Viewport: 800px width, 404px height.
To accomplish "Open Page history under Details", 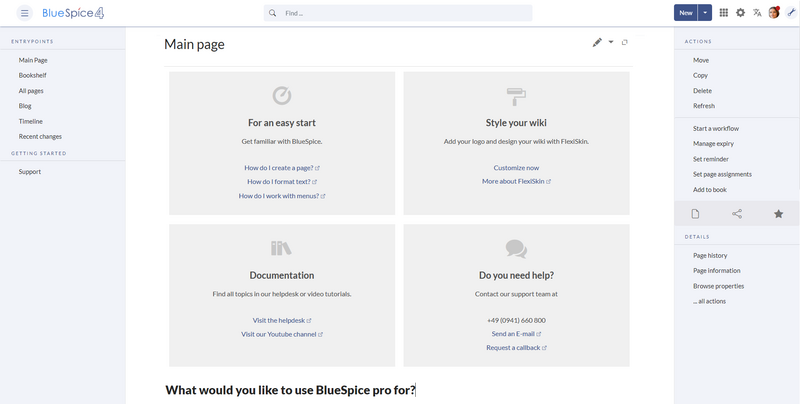I will point(710,256).
